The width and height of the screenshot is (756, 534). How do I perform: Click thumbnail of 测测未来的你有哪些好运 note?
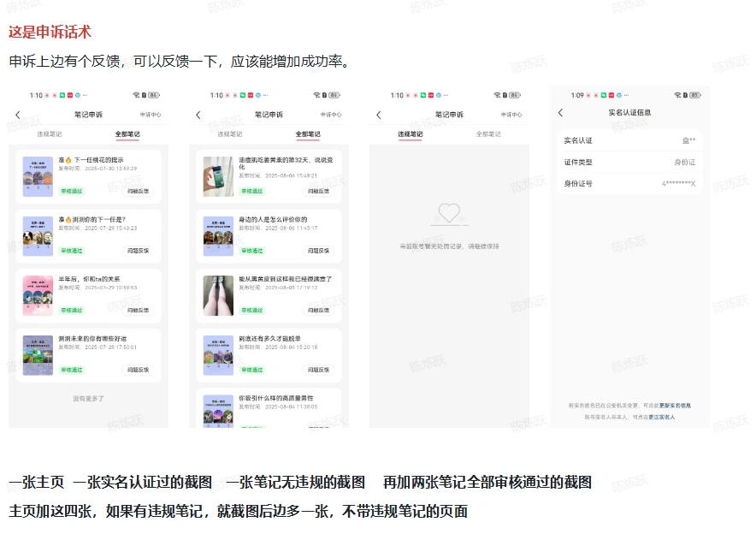pyautogui.click(x=37, y=355)
